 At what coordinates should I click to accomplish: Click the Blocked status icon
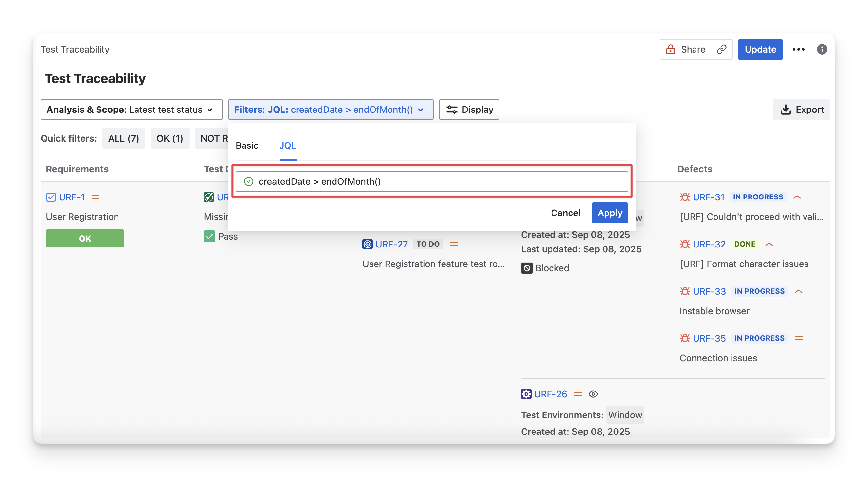(x=527, y=268)
